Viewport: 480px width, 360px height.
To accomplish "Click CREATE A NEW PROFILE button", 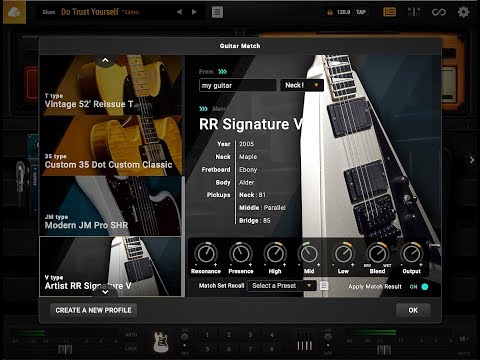I will [x=93, y=310].
